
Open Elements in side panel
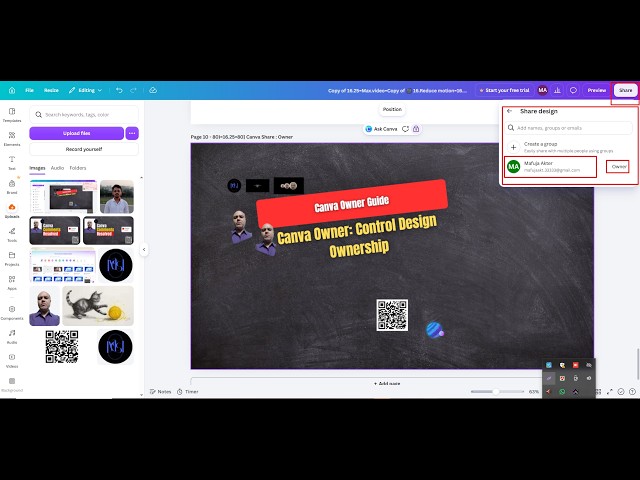12,139
